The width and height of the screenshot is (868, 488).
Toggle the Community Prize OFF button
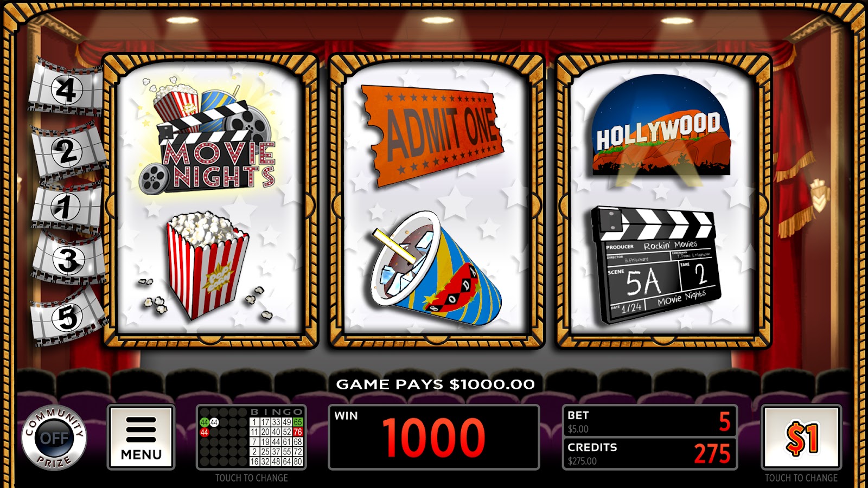tap(54, 437)
